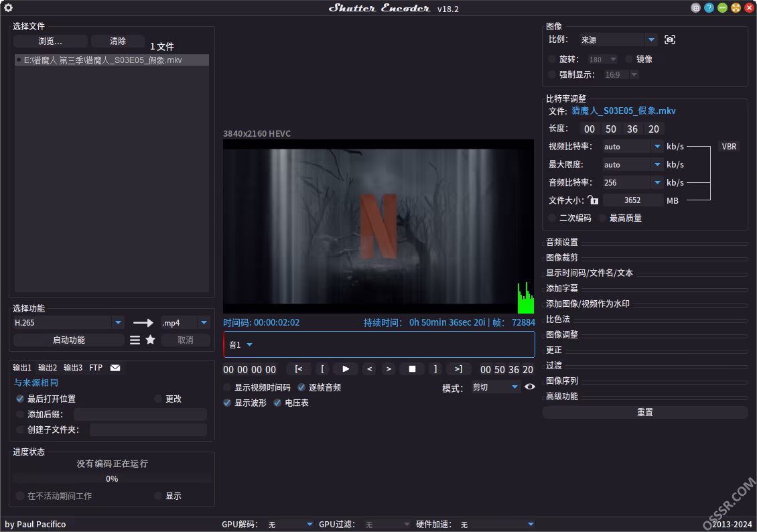This screenshot has height=532, width=757.
Task: Toggle the preview eye icon beside 模式
Action: (x=530, y=387)
